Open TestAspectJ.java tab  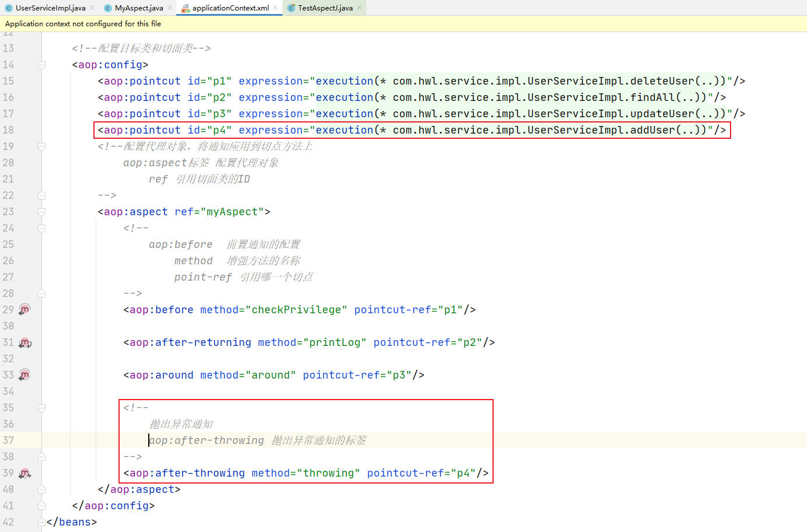click(x=325, y=8)
